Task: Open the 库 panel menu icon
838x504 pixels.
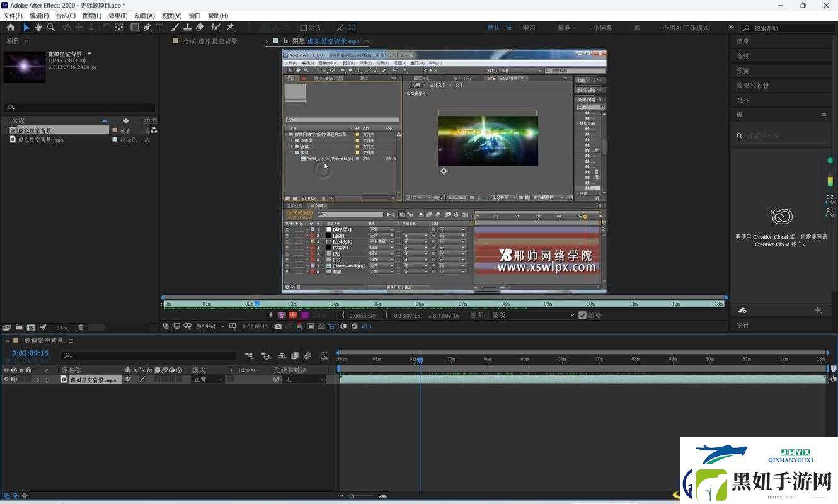Action: pyautogui.click(x=824, y=115)
